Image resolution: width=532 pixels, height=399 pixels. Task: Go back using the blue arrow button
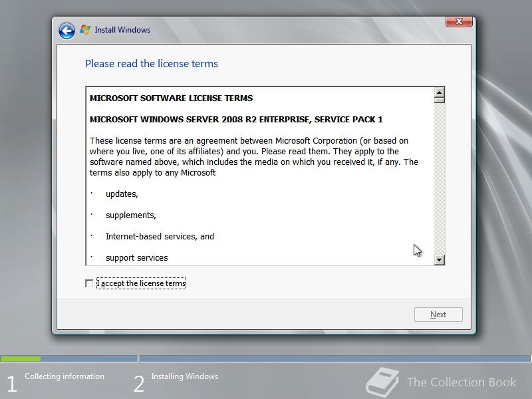point(66,31)
